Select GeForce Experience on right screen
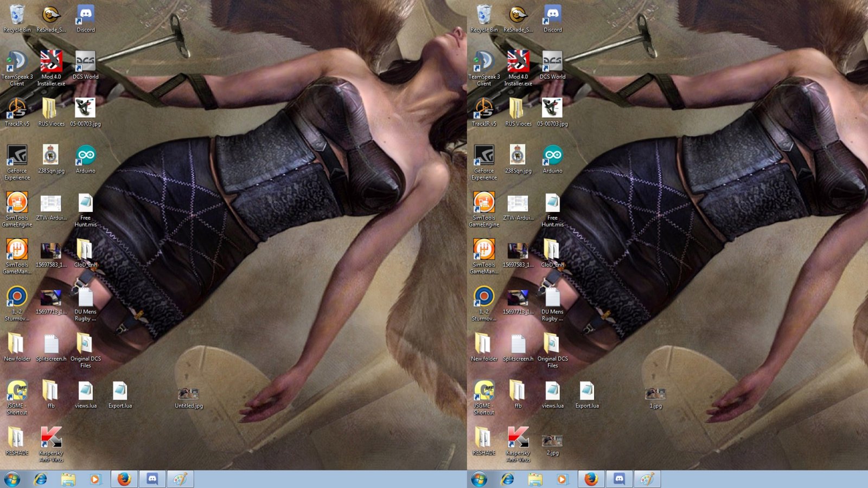Image resolution: width=868 pixels, height=488 pixels. pyautogui.click(x=484, y=163)
